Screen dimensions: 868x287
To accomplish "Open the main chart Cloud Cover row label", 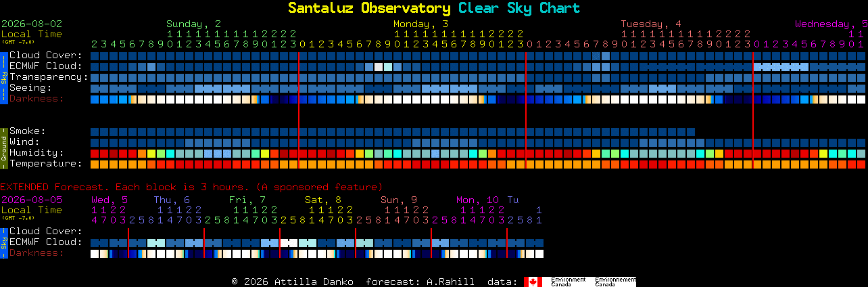I will (46, 56).
